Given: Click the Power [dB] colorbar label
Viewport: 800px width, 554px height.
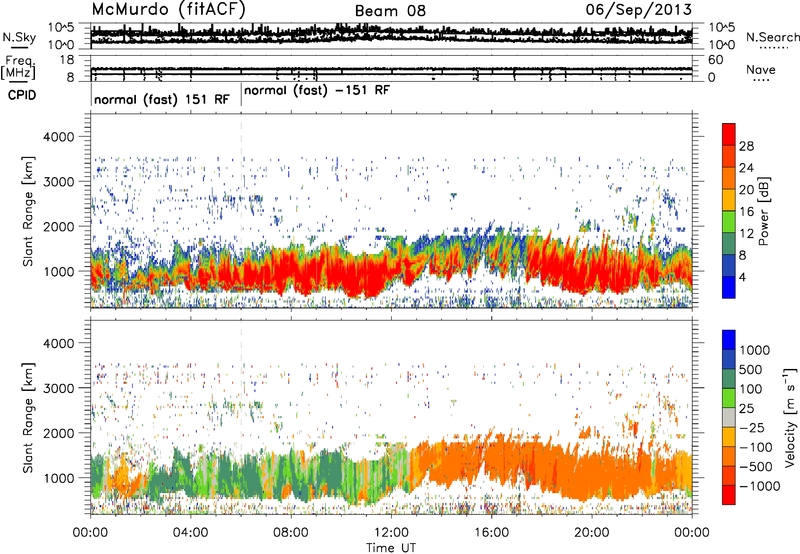Looking at the screenshot, I should click(x=763, y=211).
